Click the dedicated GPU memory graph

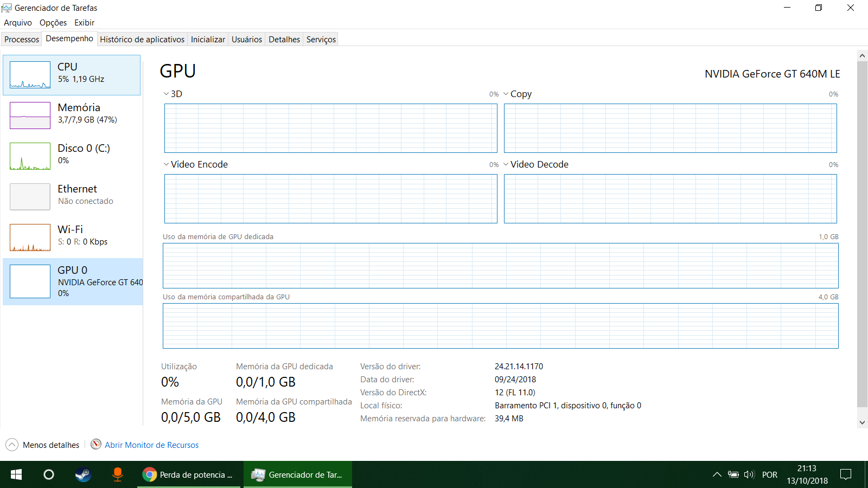[x=501, y=266]
